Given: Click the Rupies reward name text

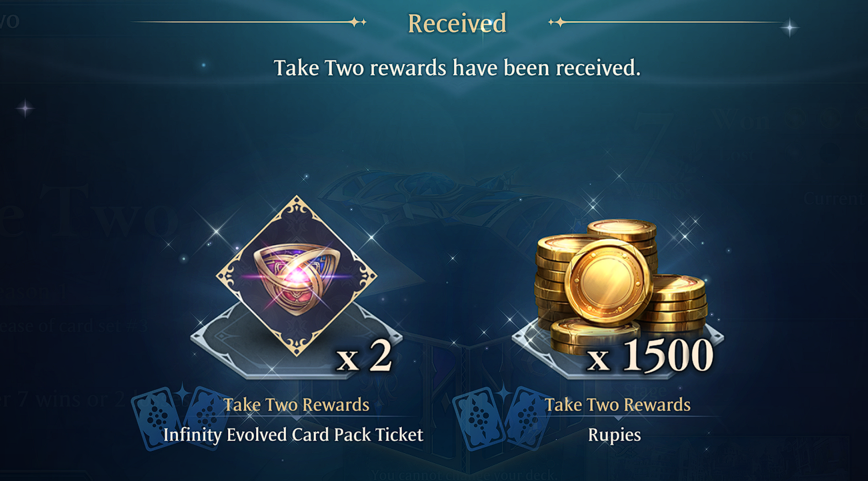Looking at the screenshot, I should [615, 435].
